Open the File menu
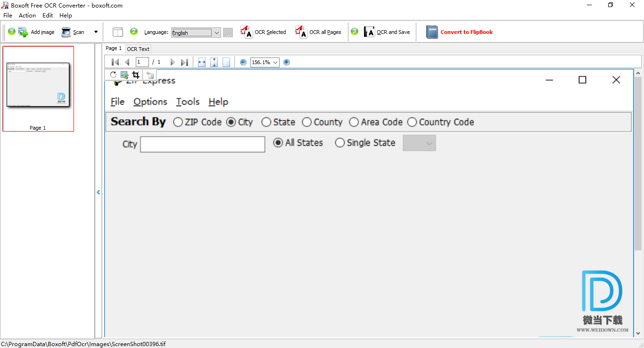644x348 pixels. tap(8, 15)
